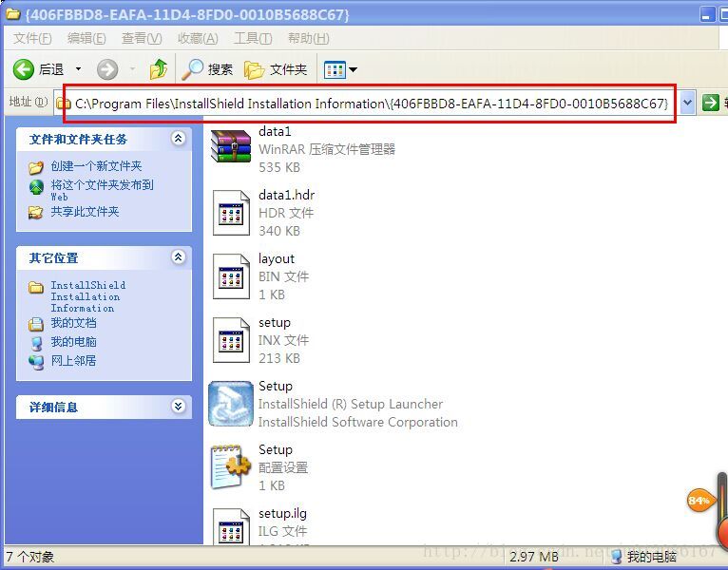Click the Setup configuration settings file name
This screenshot has height=570, width=728.
pos(276,449)
